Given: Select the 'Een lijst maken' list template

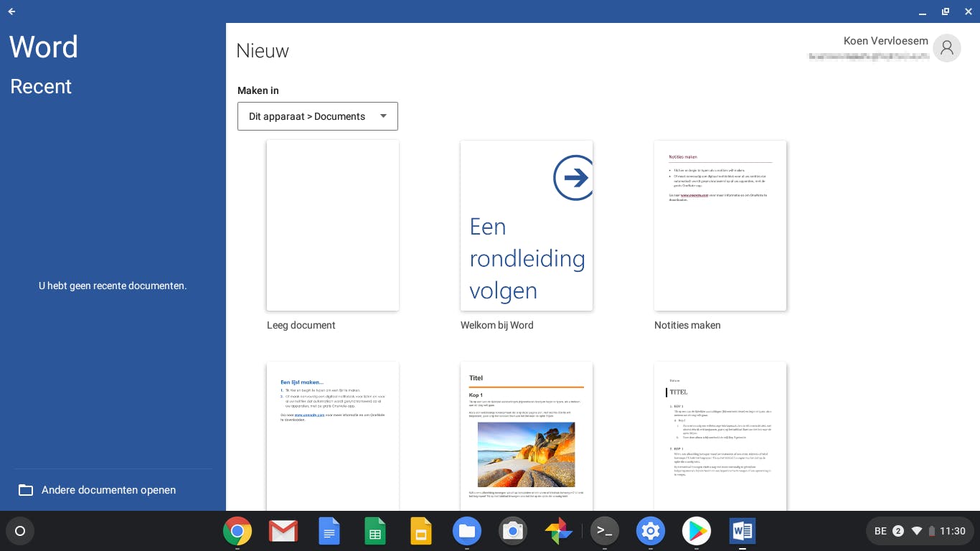Looking at the screenshot, I should tap(333, 436).
